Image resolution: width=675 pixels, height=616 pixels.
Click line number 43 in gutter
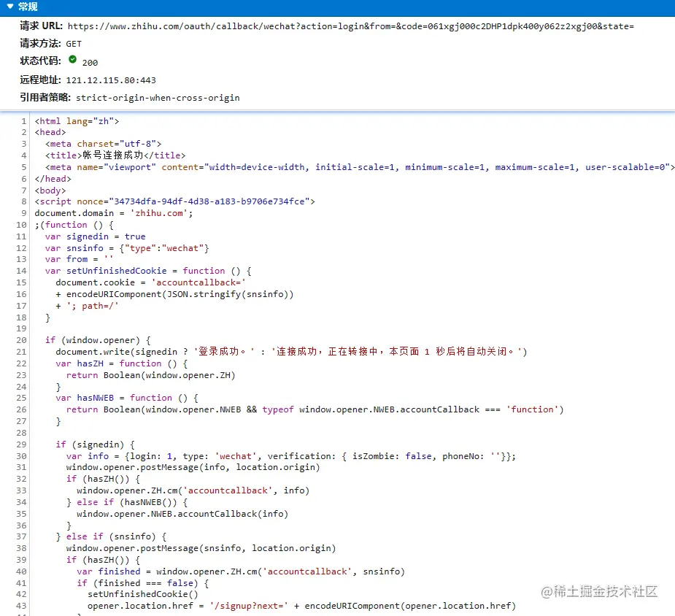coord(22,606)
